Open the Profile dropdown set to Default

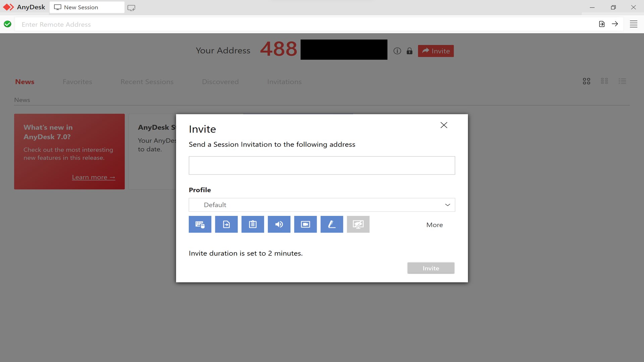322,205
